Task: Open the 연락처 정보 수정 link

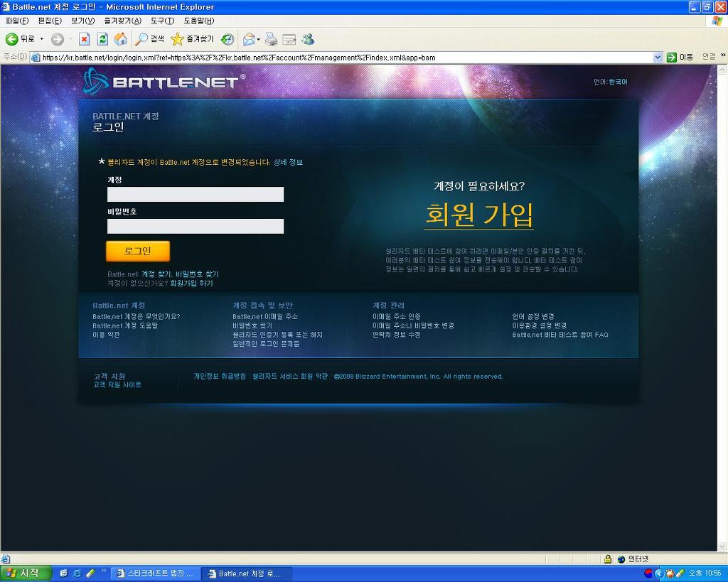Action: coord(397,335)
